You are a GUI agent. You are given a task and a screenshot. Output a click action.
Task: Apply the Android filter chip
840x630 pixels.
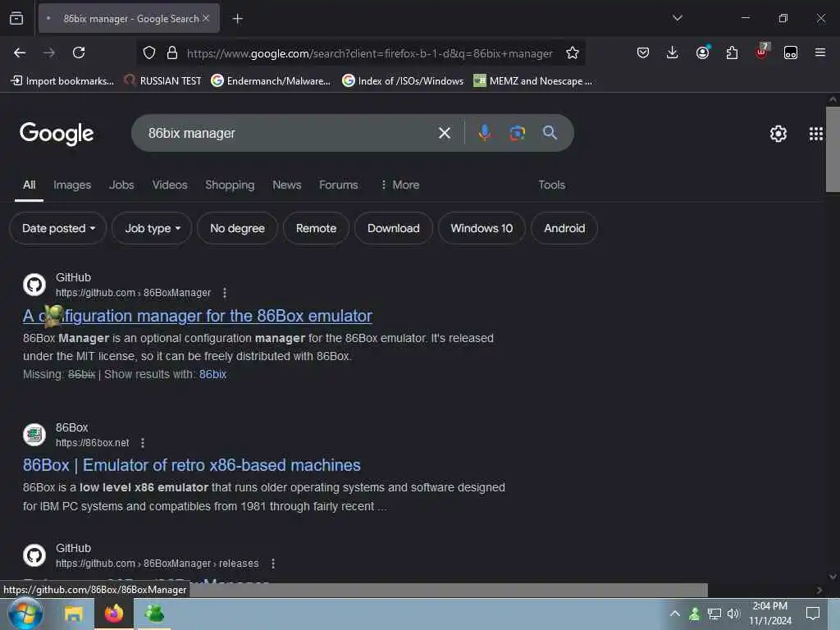(x=564, y=228)
